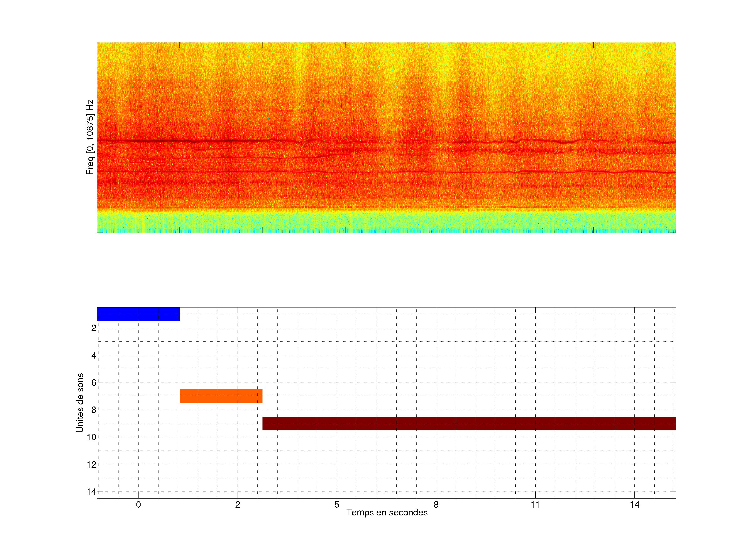The height and width of the screenshot is (560, 747).
Task: Click the y-axis tick label 2
Action: coord(94,328)
